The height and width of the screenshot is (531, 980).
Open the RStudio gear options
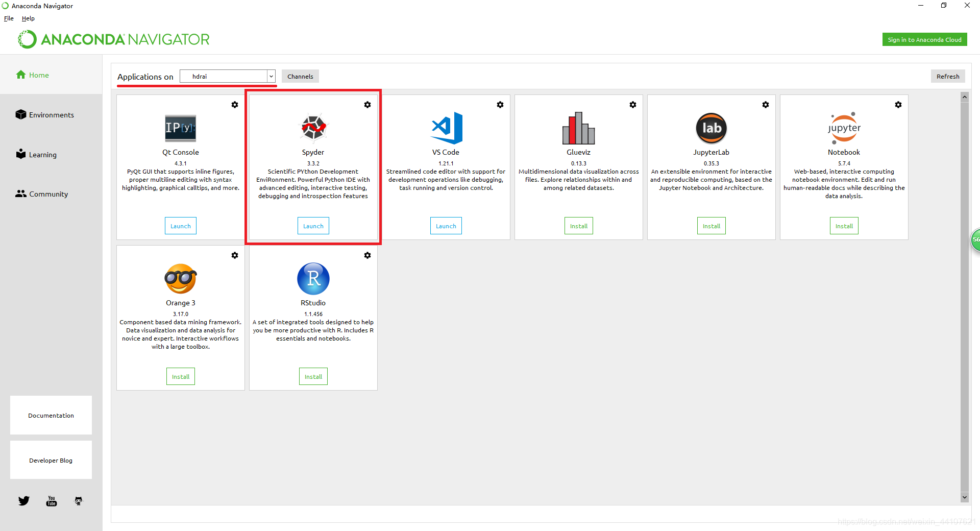pyautogui.click(x=367, y=255)
